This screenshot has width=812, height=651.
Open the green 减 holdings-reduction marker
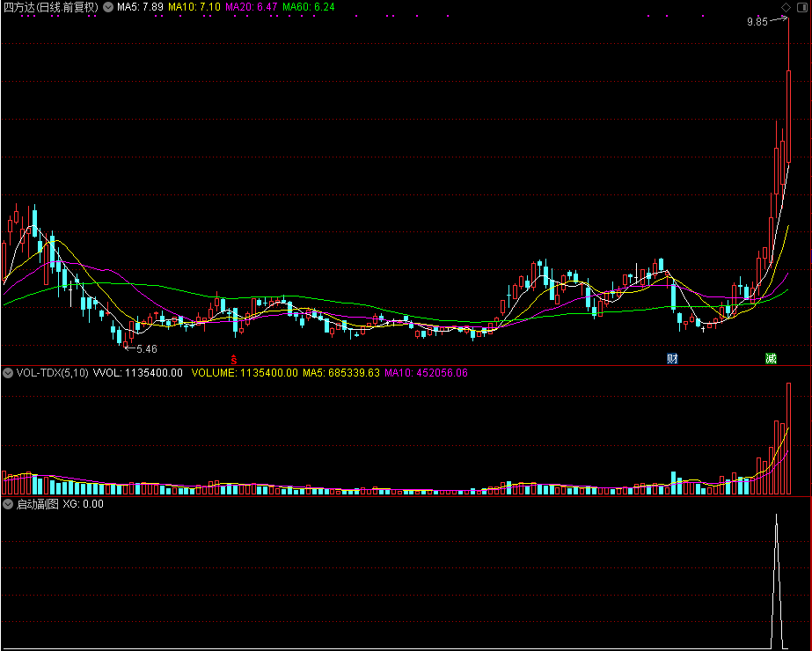click(771, 359)
